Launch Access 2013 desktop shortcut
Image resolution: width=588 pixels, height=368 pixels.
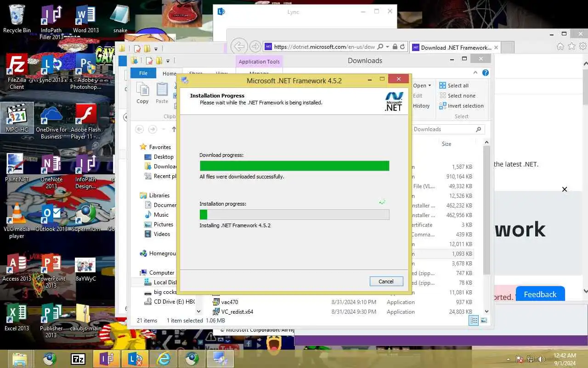(17, 267)
